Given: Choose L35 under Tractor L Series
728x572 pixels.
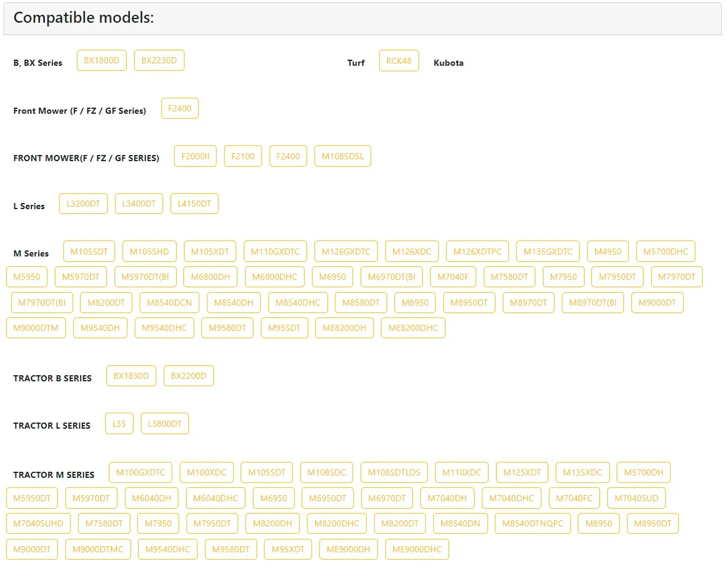Looking at the screenshot, I should (119, 424).
